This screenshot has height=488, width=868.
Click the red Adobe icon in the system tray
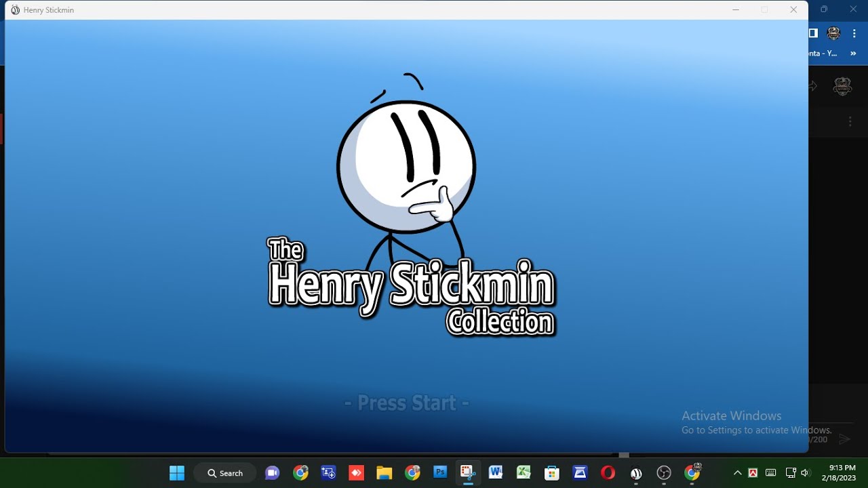point(753,473)
